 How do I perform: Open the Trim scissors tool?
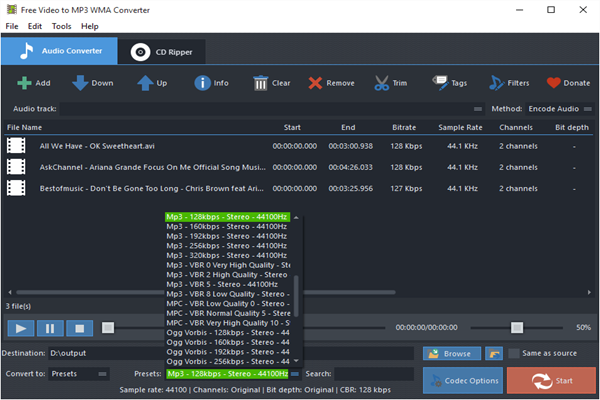(382, 83)
